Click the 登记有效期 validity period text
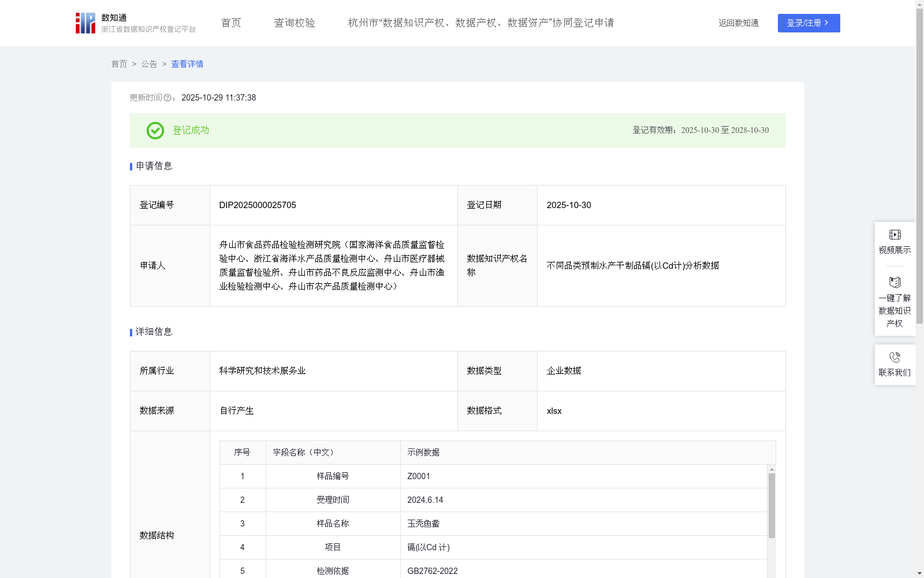This screenshot has height=578, width=924. tap(701, 131)
